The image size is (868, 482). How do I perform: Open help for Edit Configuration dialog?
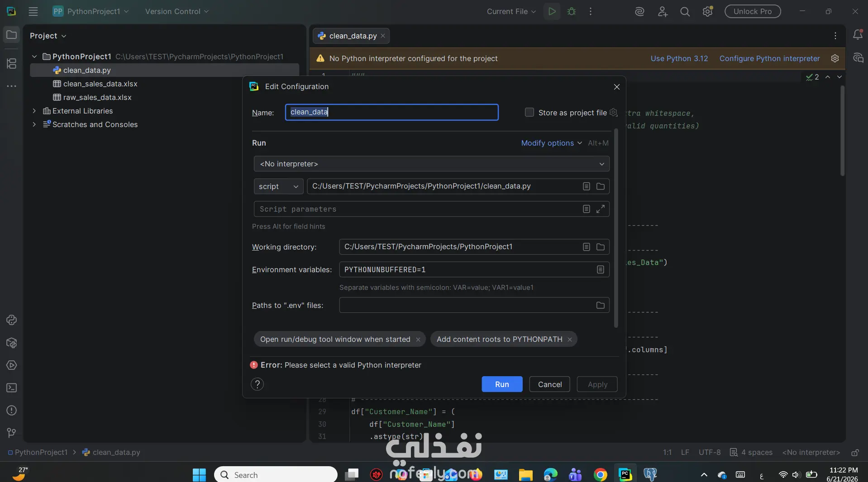point(257,384)
